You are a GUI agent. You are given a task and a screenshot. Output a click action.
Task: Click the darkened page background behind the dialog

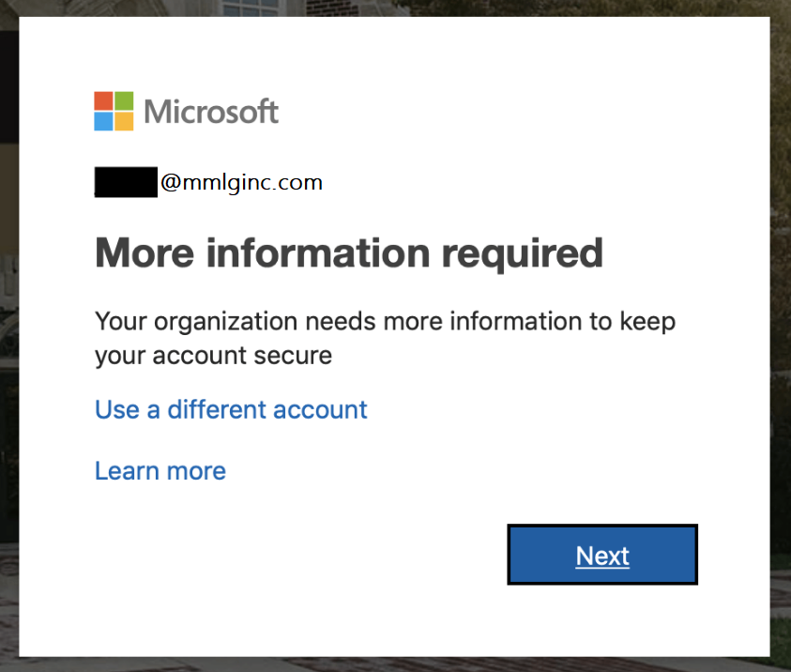point(8,375)
